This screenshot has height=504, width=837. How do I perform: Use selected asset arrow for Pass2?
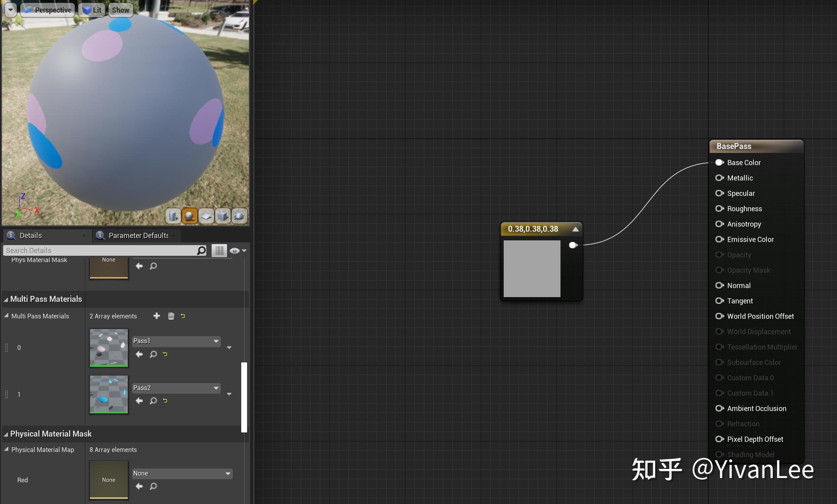139,401
